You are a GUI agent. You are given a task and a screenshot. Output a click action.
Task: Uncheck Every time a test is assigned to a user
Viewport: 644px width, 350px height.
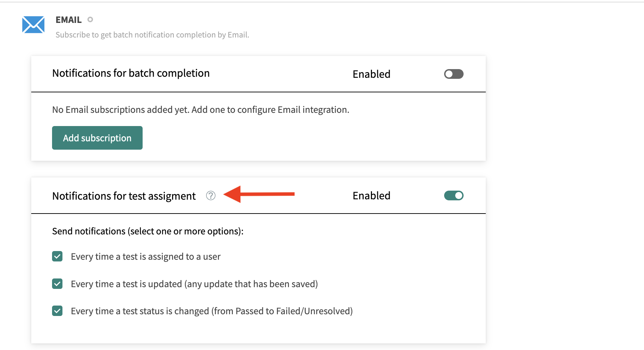[x=57, y=256]
